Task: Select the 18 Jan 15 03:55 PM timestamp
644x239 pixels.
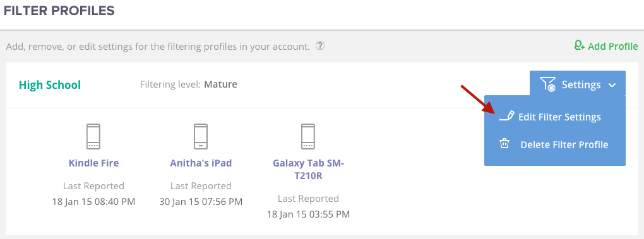Action: 308,214
